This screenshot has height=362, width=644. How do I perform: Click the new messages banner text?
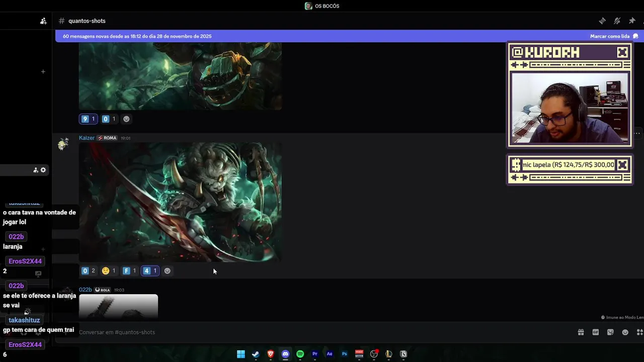[137, 36]
